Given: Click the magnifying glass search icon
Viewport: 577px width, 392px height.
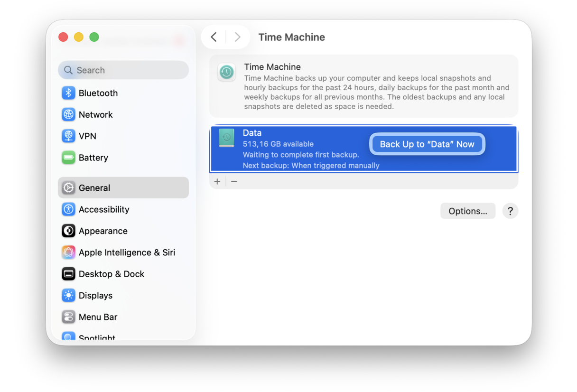Looking at the screenshot, I should pos(68,70).
